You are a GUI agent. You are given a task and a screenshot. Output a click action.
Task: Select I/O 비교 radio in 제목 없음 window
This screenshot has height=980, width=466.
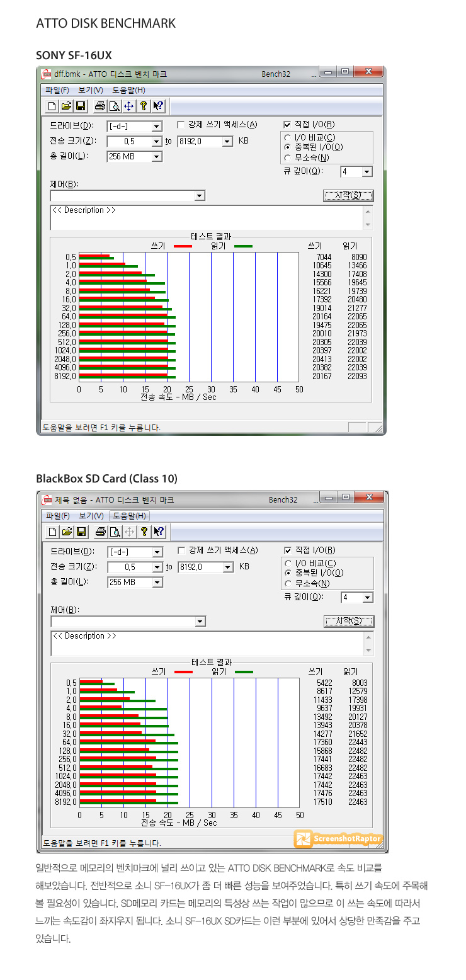click(x=288, y=563)
